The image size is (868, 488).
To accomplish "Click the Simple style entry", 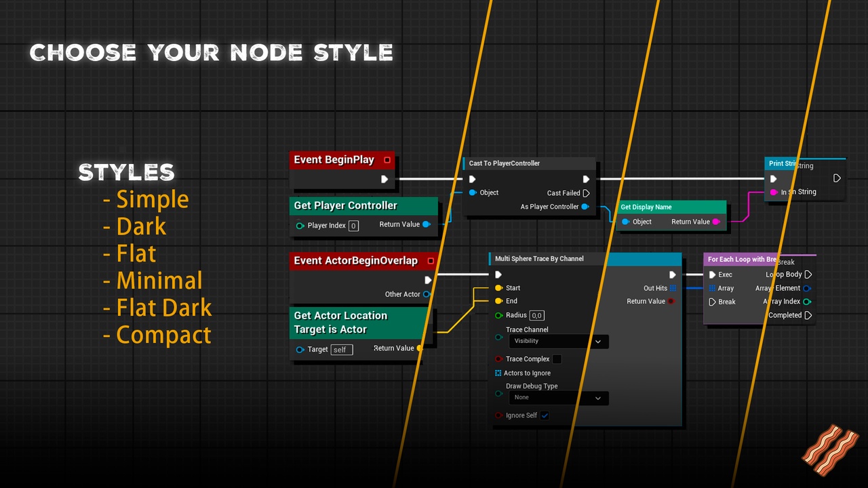I will click(153, 199).
